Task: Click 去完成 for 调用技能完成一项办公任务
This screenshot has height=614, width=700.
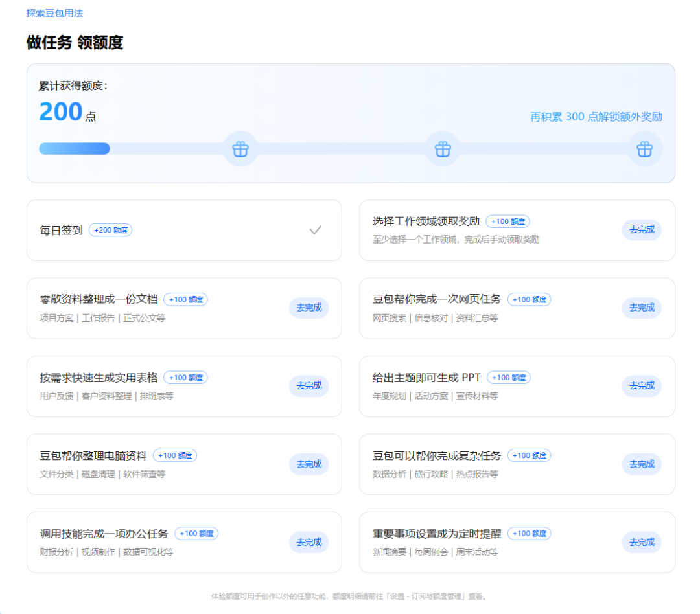Action: pos(309,542)
